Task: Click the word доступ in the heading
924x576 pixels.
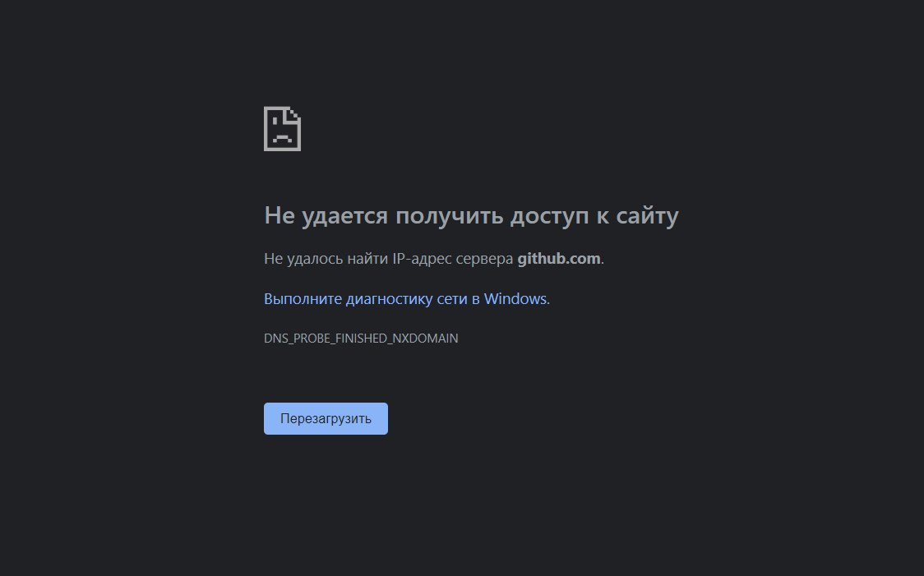Action: click(x=549, y=216)
